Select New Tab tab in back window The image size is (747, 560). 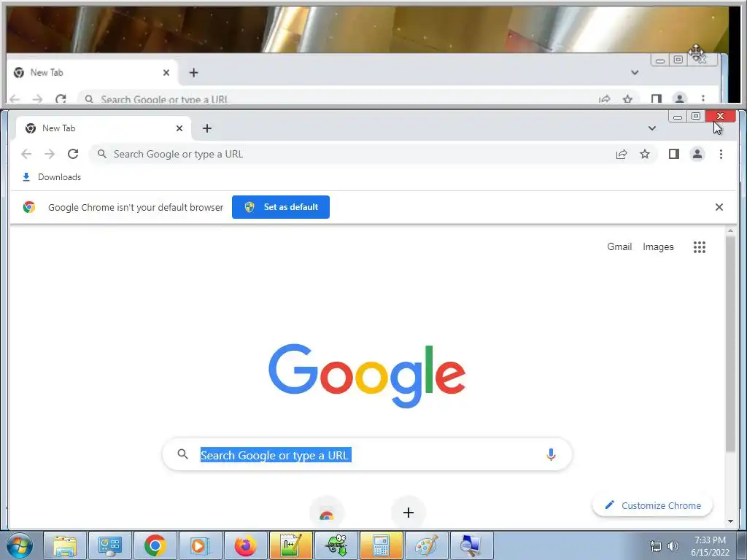coord(91,72)
